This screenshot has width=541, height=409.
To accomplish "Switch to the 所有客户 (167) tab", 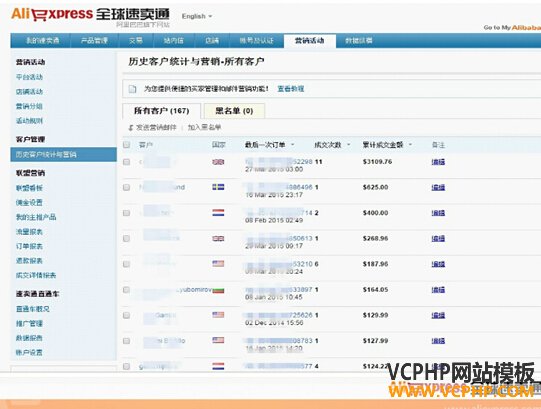I will point(161,111).
